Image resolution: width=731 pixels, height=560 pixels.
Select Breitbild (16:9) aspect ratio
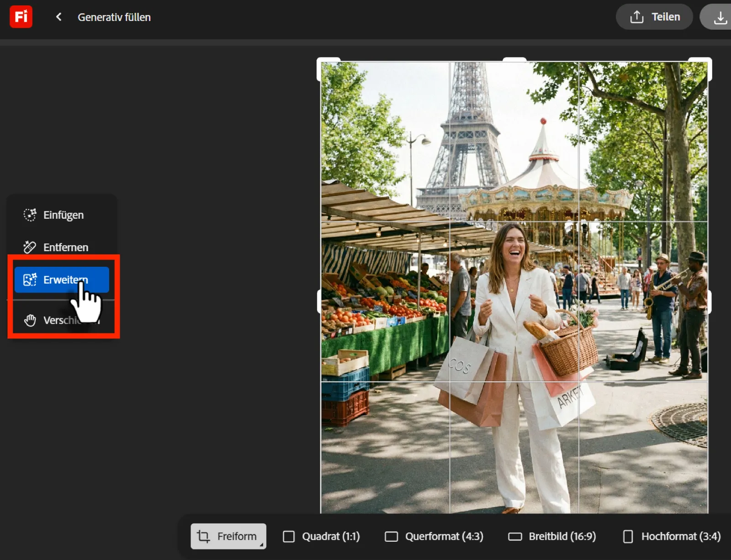click(x=552, y=536)
